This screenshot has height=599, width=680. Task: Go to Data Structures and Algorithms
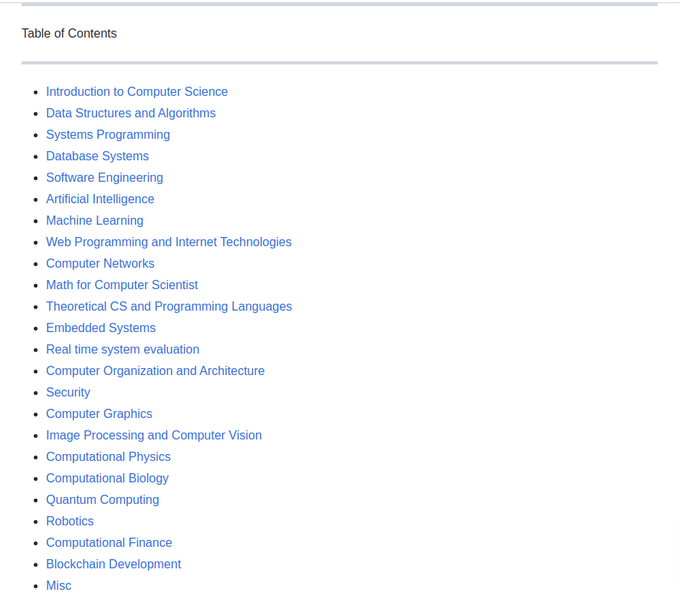[x=131, y=113]
